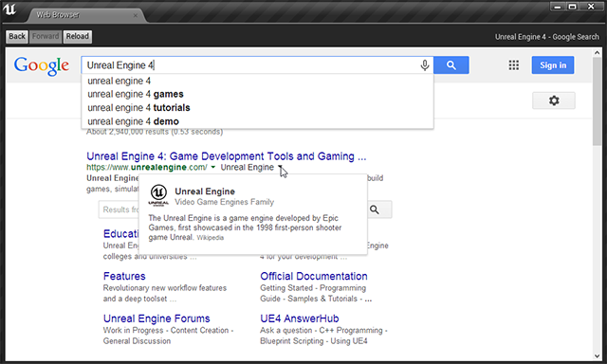Viewport: 607px width, 364px height.
Task: Click 'Revolutionary new workflow features' description
Action: click(x=164, y=288)
